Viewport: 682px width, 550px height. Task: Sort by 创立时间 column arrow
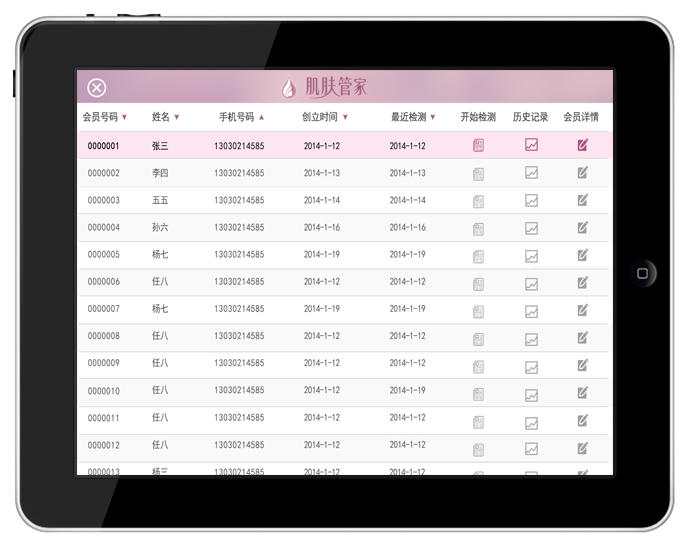345,117
